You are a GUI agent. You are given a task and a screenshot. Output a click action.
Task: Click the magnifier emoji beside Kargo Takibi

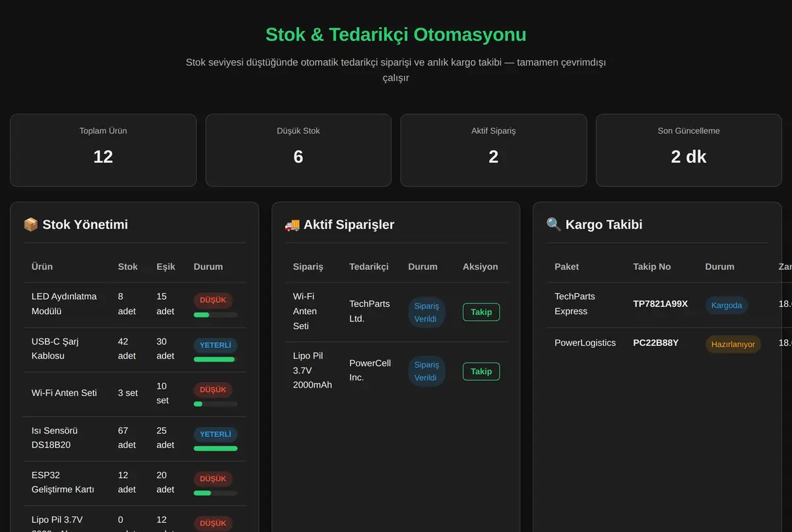pos(554,224)
